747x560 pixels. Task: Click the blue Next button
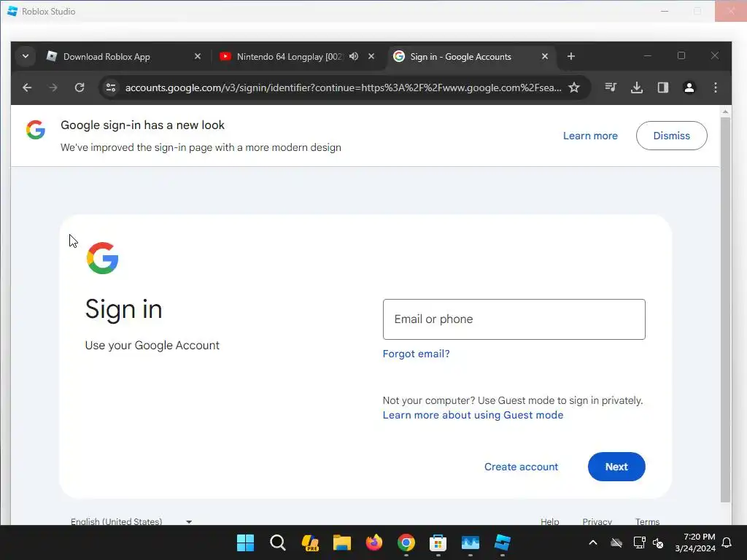(x=616, y=467)
